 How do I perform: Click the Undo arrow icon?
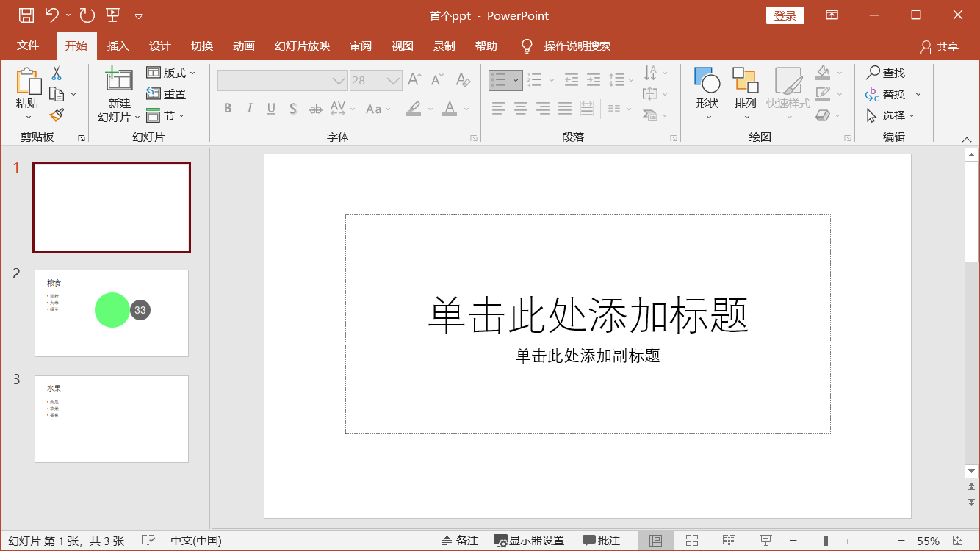pyautogui.click(x=51, y=15)
